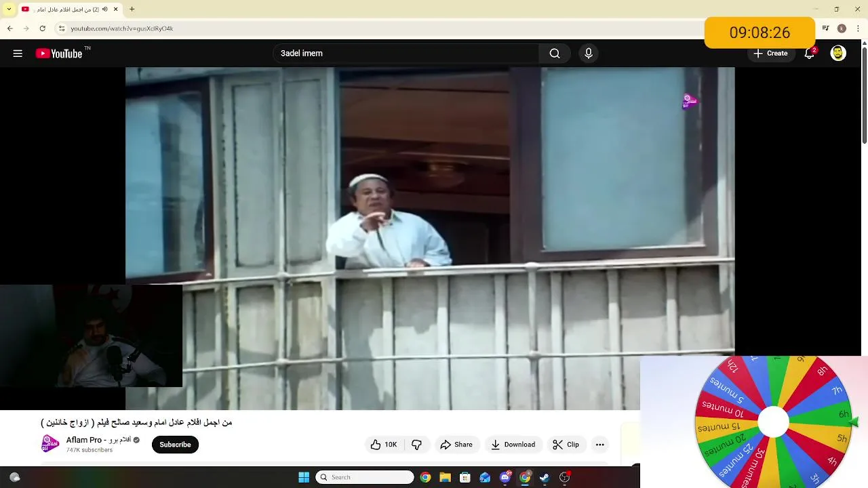Click the Arabic video title text

pyautogui.click(x=136, y=422)
